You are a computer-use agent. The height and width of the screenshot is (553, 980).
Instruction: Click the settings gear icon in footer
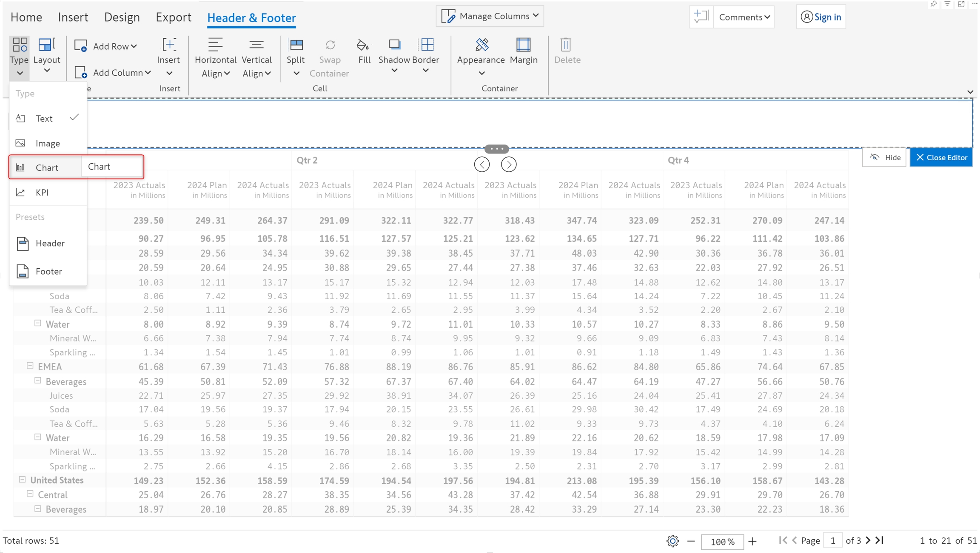[672, 541]
